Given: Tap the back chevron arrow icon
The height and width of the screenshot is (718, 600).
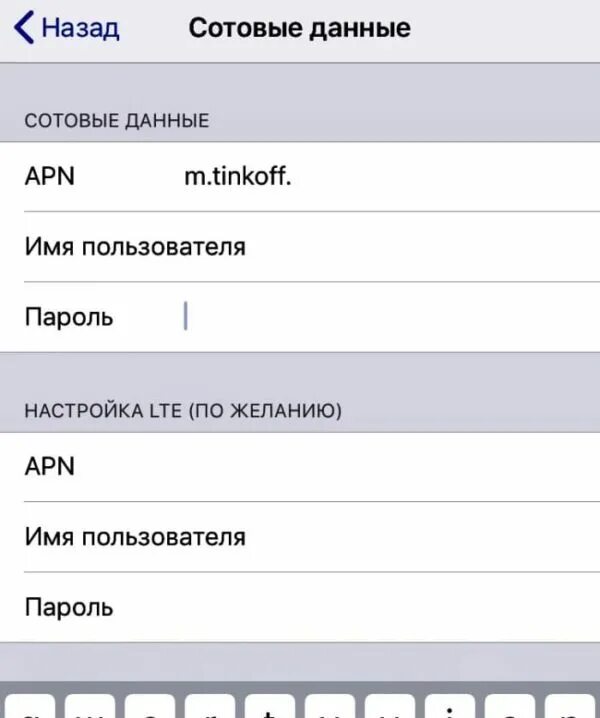Looking at the screenshot, I should (x=24, y=27).
